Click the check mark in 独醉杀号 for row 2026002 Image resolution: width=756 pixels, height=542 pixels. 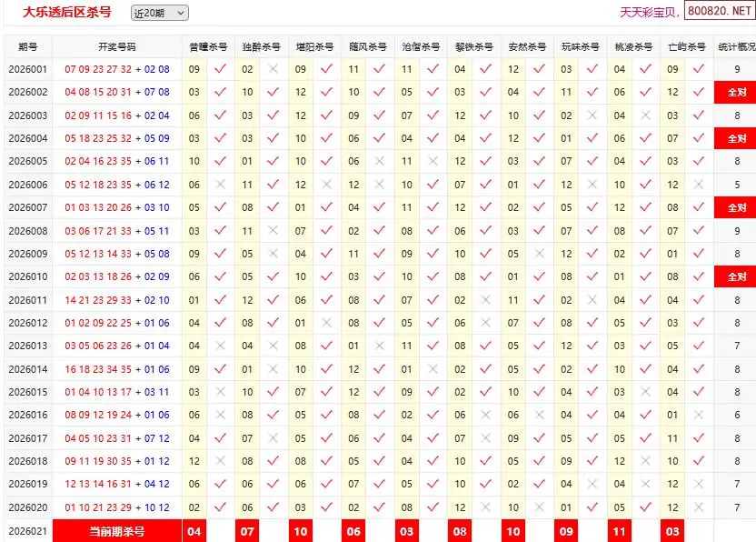point(273,92)
